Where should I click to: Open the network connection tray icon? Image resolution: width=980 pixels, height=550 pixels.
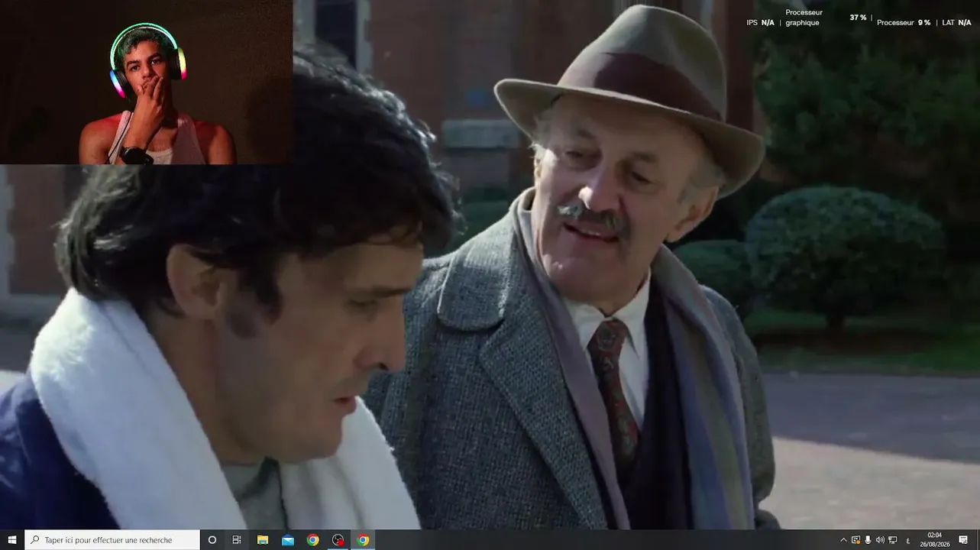pos(892,540)
